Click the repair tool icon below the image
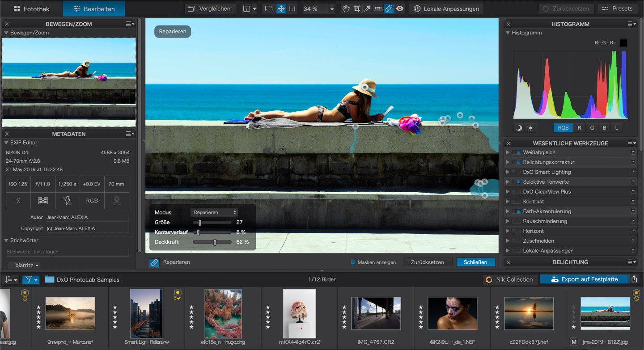This screenshot has width=644, height=350. (x=154, y=262)
